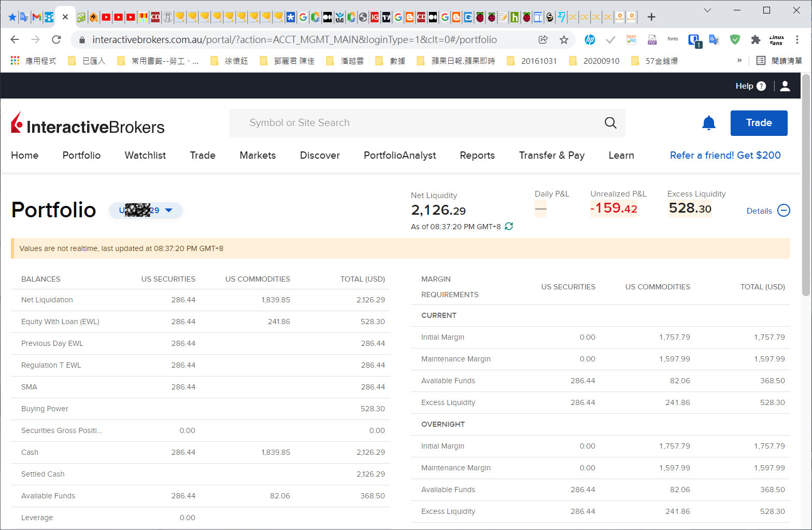
Task: Close the active Interactive Brokers tab
Action: click(x=65, y=17)
